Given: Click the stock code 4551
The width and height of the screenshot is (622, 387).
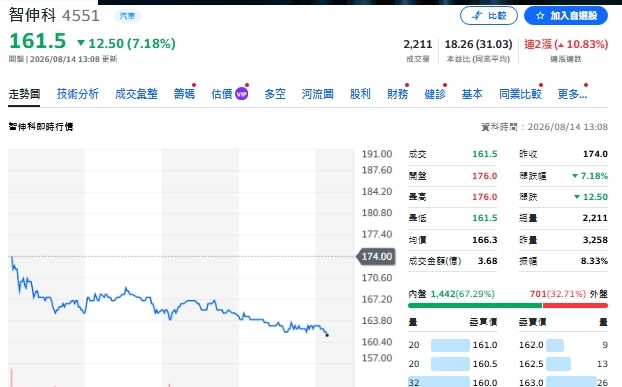Looking at the screenshot, I should (81, 16).
